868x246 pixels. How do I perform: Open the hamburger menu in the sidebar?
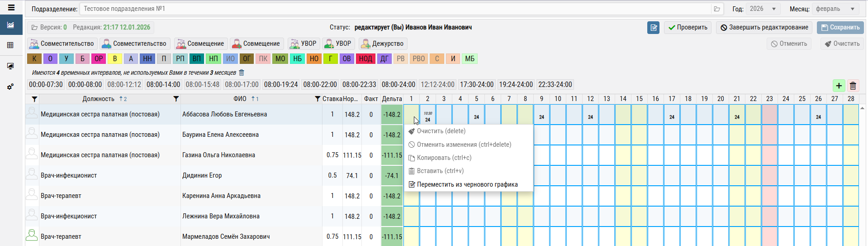click(x=11, y=8)
